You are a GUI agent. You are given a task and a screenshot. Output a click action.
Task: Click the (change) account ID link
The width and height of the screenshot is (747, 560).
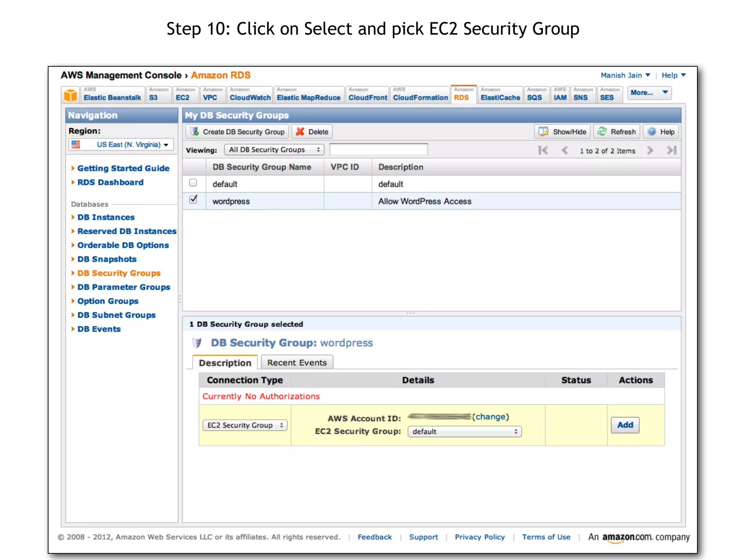(x=490, y=417)
